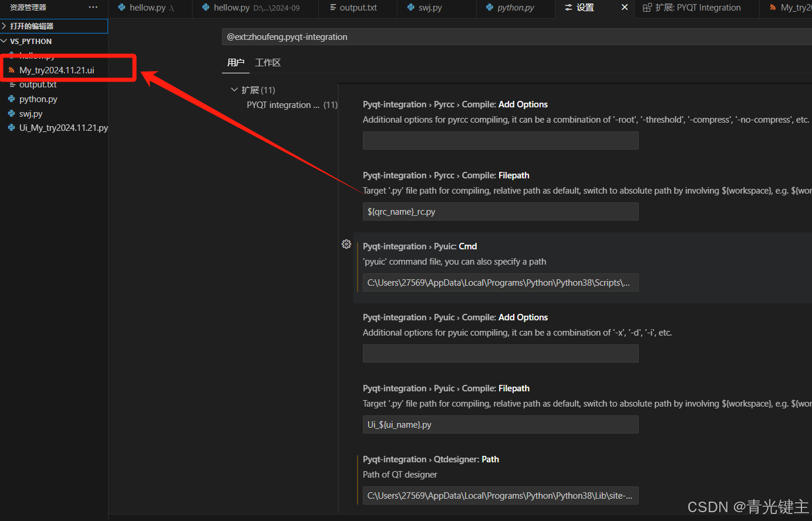
Task: Close the 设置 editor tab
Action: pyautogui.click(x=624, y=8)
